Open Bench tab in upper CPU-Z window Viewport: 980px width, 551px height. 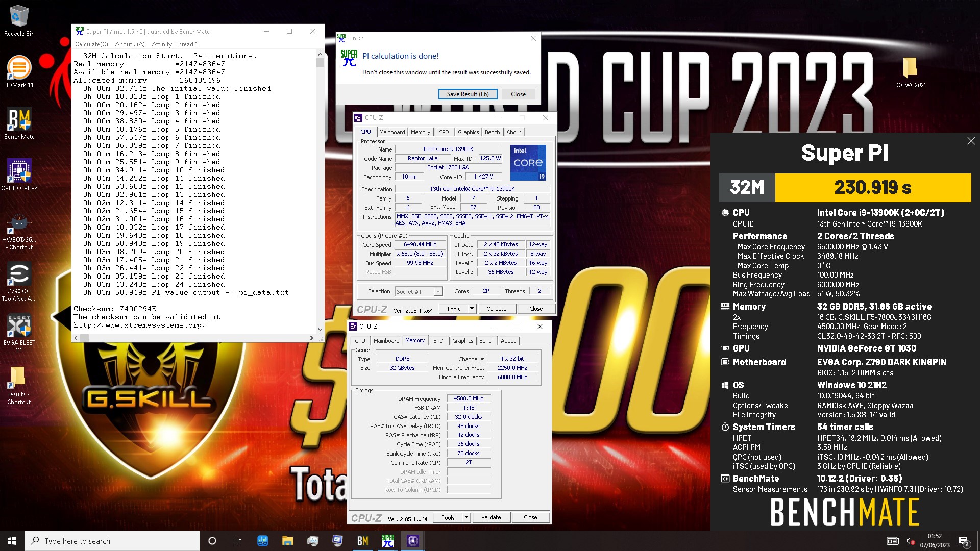point(492,132)
